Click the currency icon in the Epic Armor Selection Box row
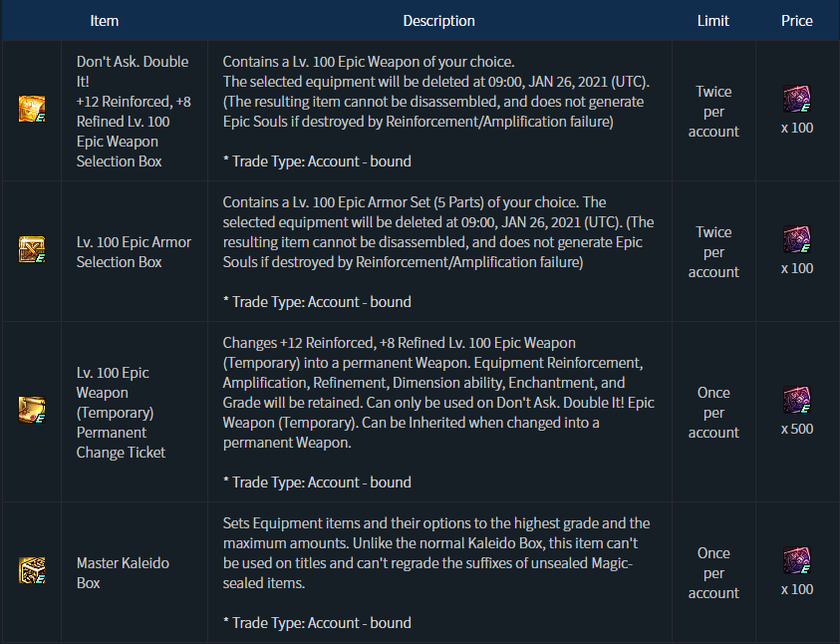Image resolution: width=840 pixels, height=644 pixels. (x=796, y=241)
